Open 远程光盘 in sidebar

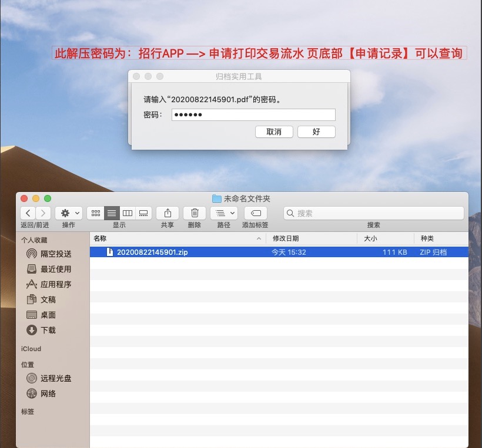[x=56, y=378]
